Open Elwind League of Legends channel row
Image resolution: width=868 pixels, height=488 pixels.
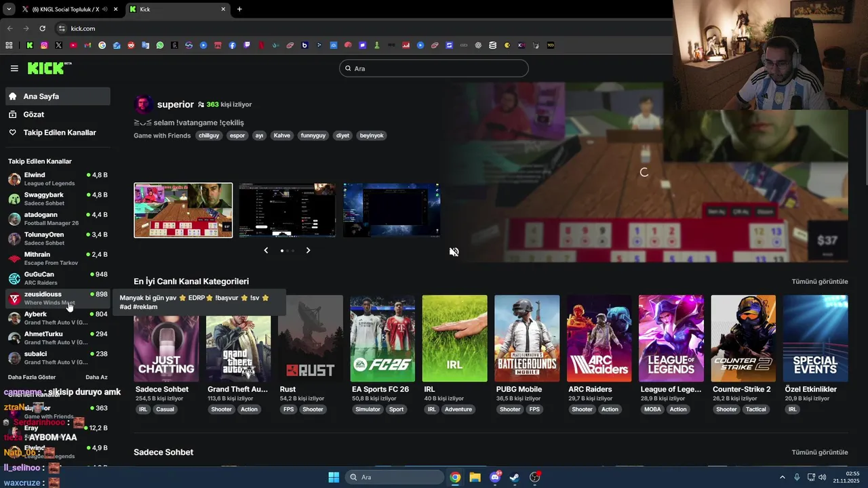tap(58, 179)
